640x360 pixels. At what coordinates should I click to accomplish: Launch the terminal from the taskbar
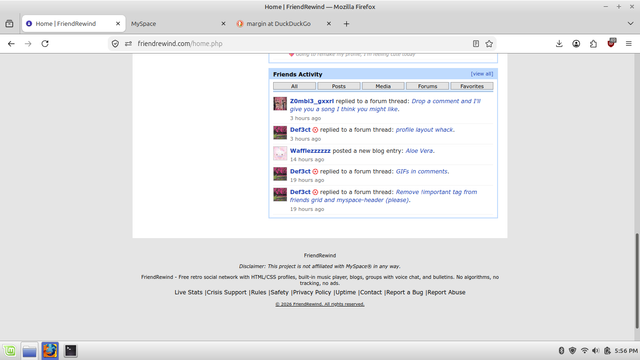[x=71, y=351]
